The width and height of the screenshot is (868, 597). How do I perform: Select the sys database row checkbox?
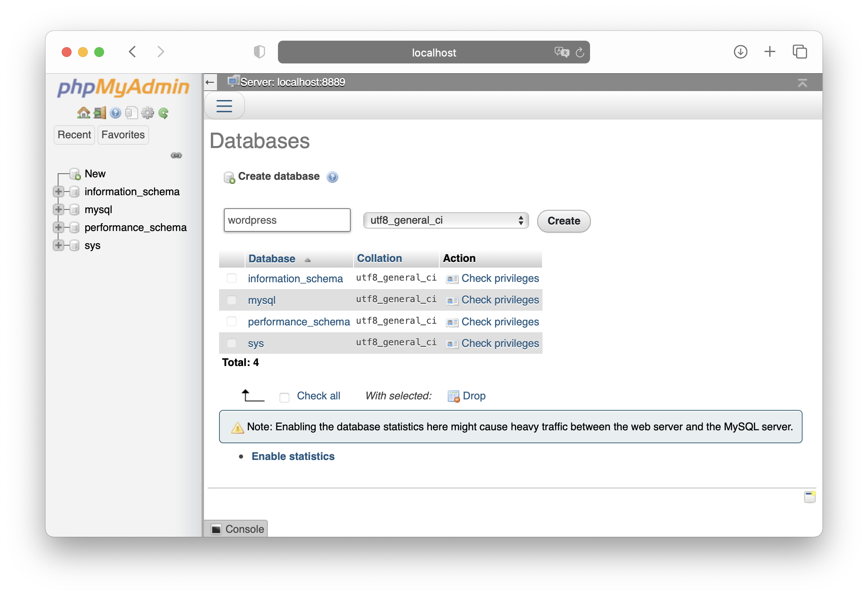coord(232,343)
